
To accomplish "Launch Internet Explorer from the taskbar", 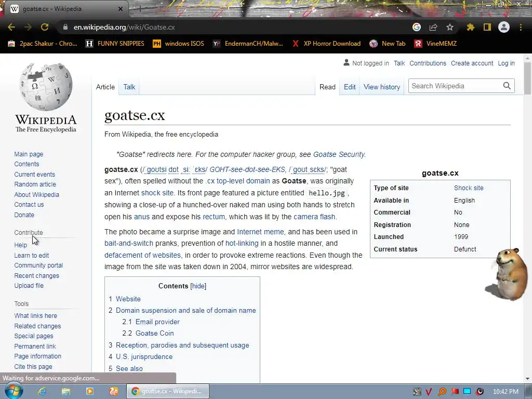I will [42, 391].
